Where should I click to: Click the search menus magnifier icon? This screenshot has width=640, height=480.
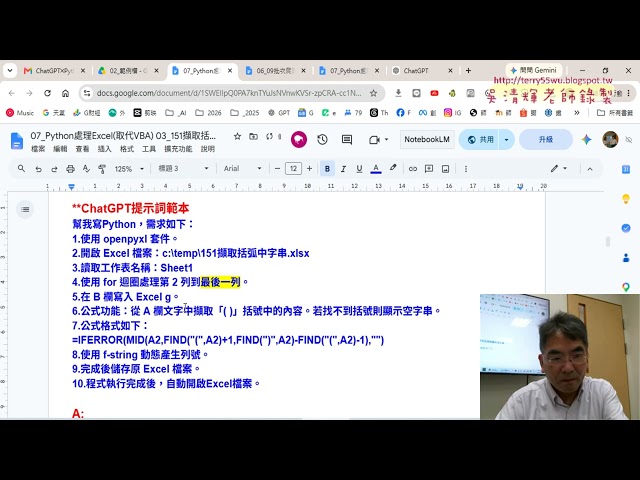pyautogui.click(x=21, y=169)
